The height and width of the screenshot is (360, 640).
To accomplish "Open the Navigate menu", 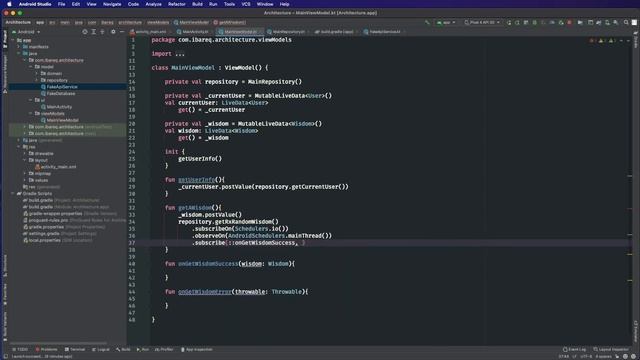I will 112,4.
